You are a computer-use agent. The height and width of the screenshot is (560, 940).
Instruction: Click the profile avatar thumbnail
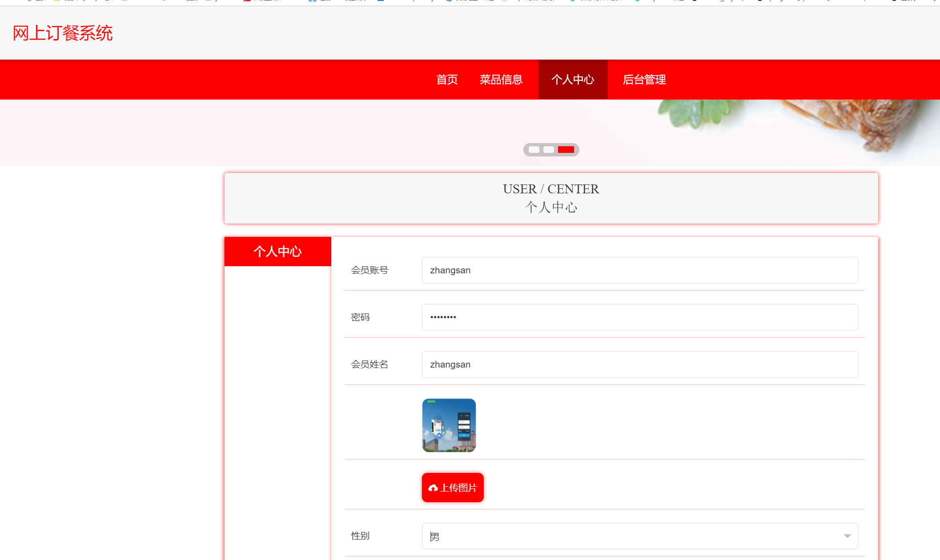coord(449,425)
